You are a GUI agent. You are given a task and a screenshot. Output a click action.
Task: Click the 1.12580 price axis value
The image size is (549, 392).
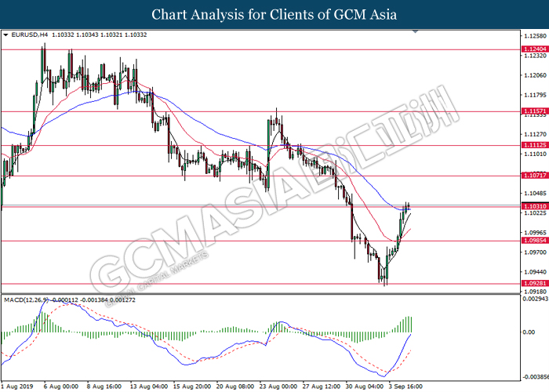536,36
